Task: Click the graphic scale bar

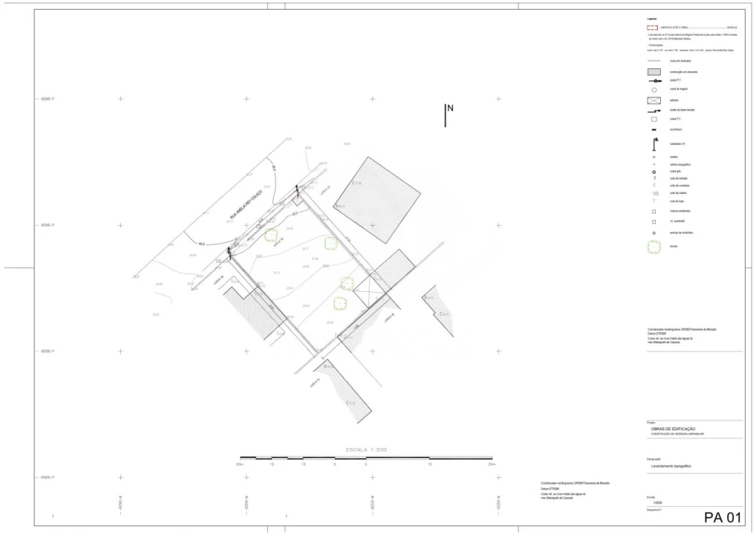Action: 365,458
